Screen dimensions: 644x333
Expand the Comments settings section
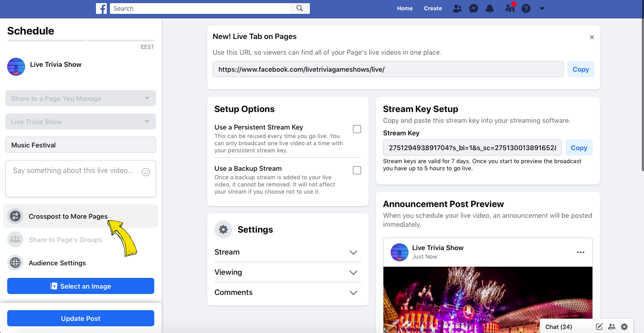click(288, 292)
